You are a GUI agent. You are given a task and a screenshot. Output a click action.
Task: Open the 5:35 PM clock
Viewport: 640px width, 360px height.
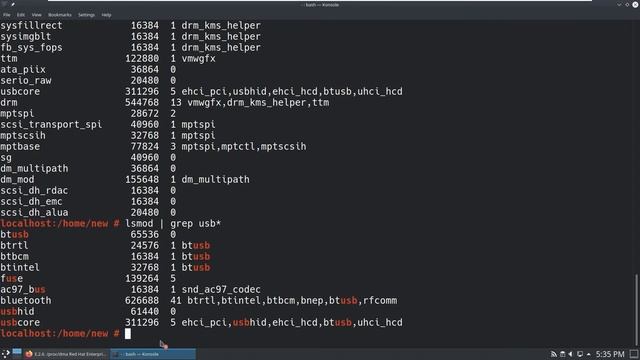(610, 354)
